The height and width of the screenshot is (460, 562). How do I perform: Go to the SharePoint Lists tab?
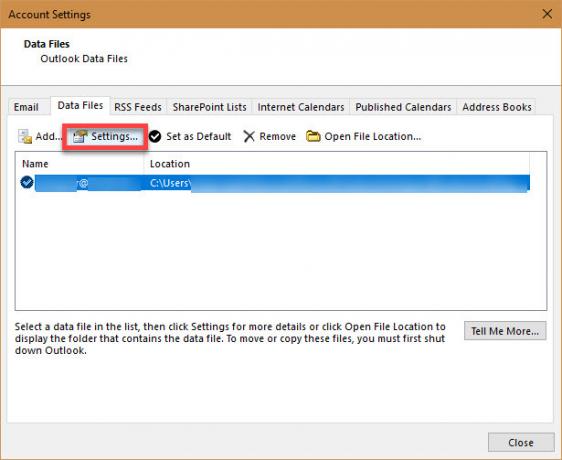pos(210,107)
